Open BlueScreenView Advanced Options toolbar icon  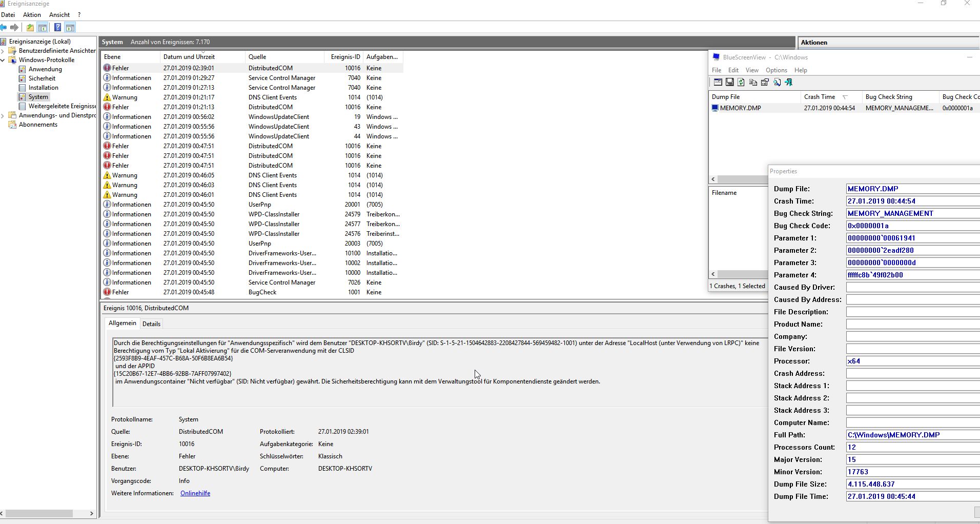click(718, 82)
